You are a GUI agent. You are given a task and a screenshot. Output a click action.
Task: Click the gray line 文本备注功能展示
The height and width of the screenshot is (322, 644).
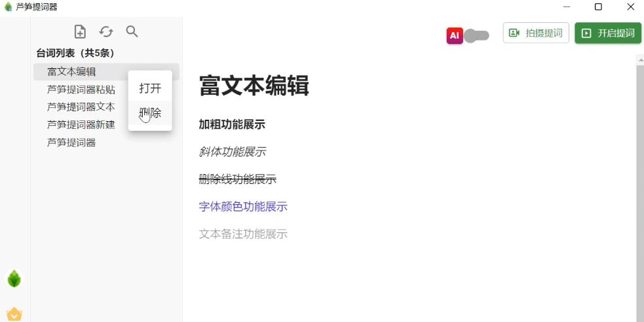point(243,234)
